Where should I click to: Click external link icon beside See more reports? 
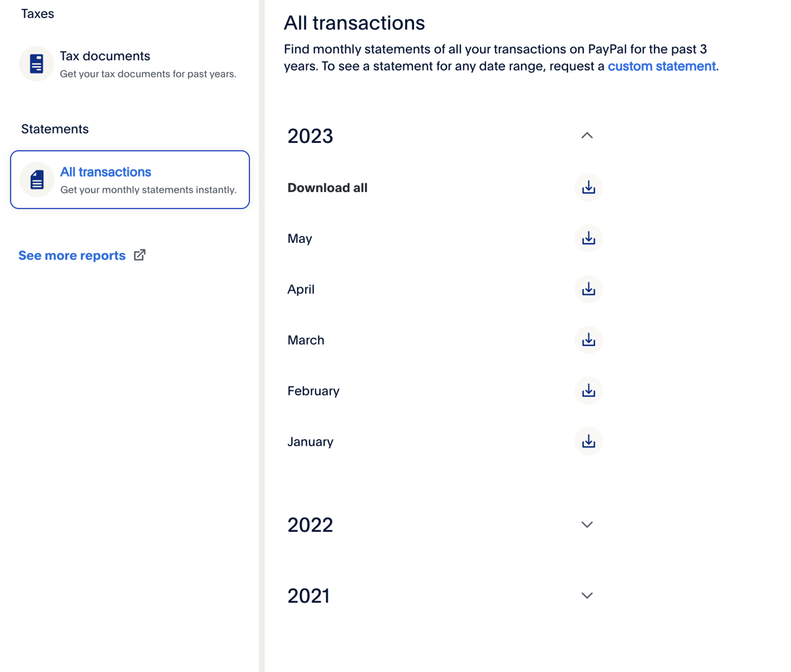point(140,255)
